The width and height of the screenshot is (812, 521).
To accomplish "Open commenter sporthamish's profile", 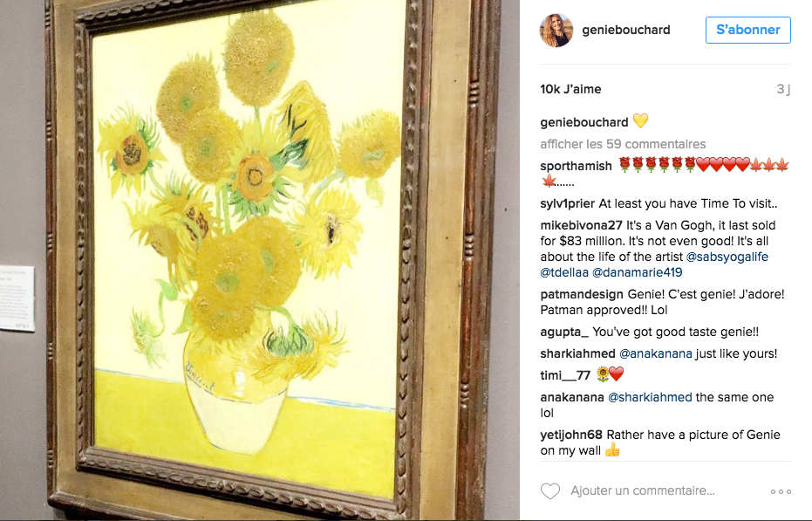I will point(576,166).
